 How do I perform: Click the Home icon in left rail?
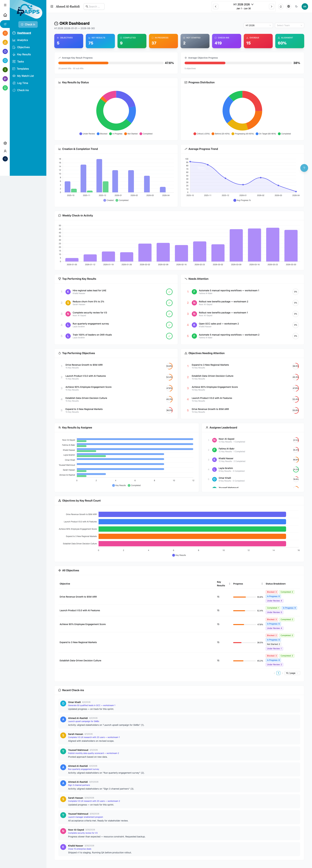pyautogui.click(x=5, y=15)
